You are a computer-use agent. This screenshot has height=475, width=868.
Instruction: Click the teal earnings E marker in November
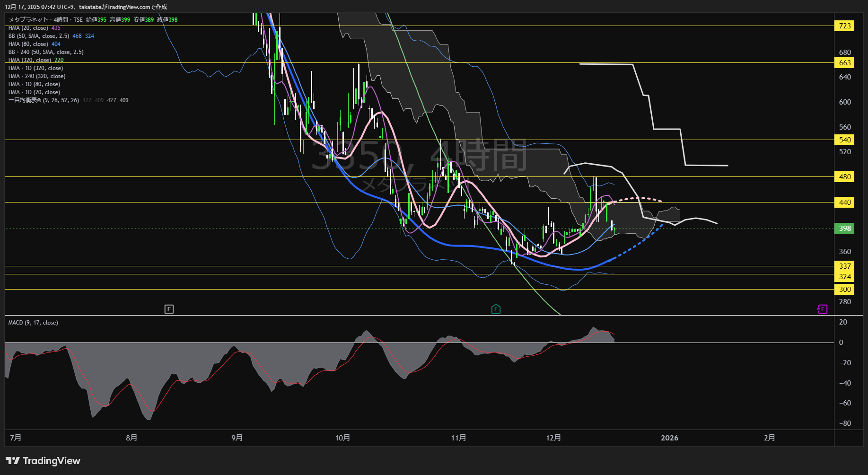496,309
